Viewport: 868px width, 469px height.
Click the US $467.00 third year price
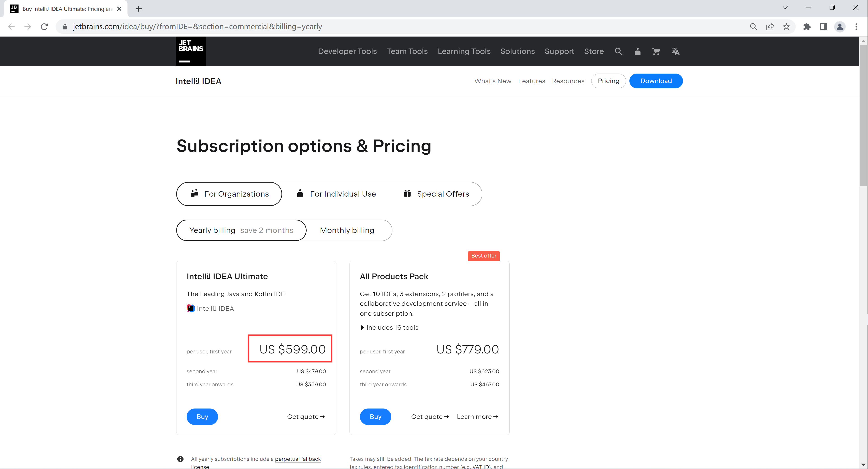pyautogui.click(x=485, y=385)
